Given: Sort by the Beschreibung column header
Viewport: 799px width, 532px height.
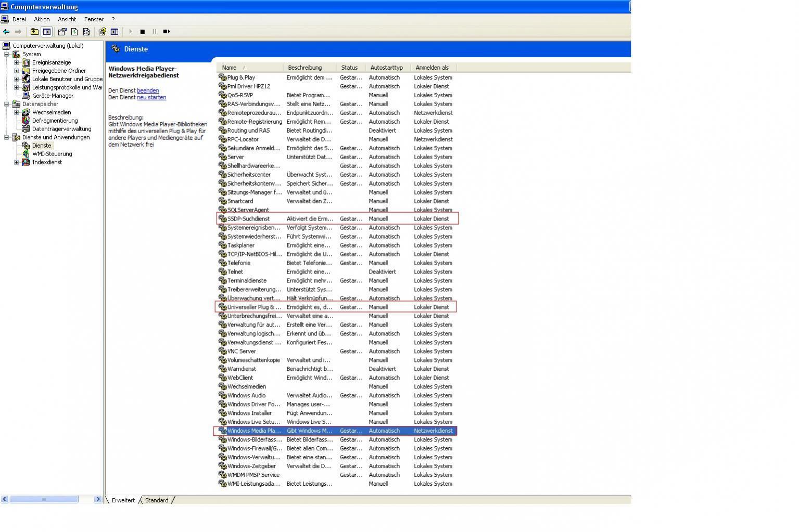Looking at the screenshot, I should 310,68.
